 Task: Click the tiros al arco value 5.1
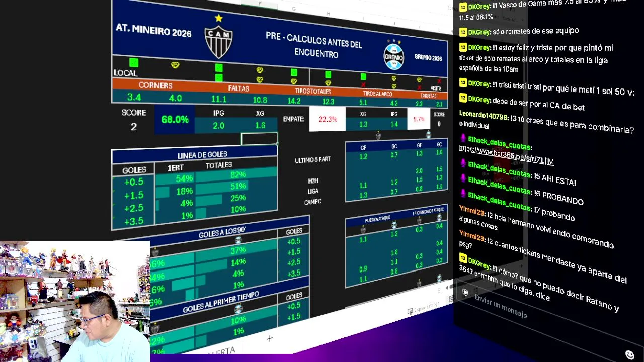point(363,103)
